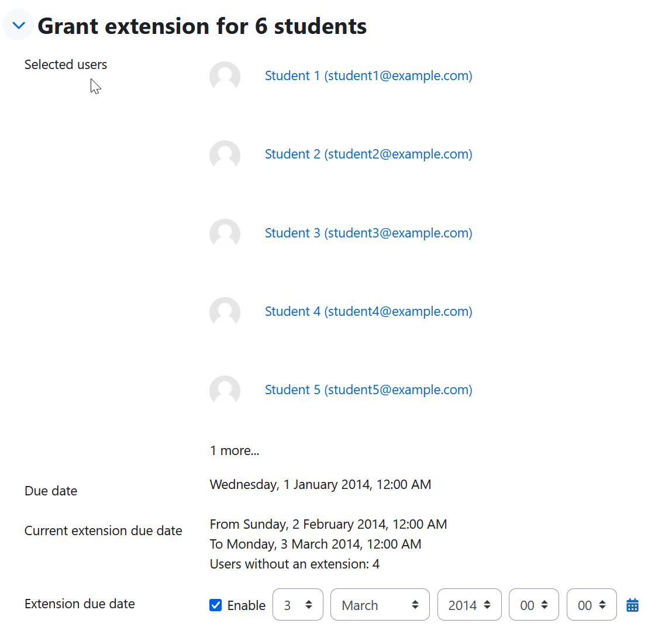Open Student 3 (student3@example.com) profile link
Viewport: 672px width, 634px height.
tap(368, 233)
